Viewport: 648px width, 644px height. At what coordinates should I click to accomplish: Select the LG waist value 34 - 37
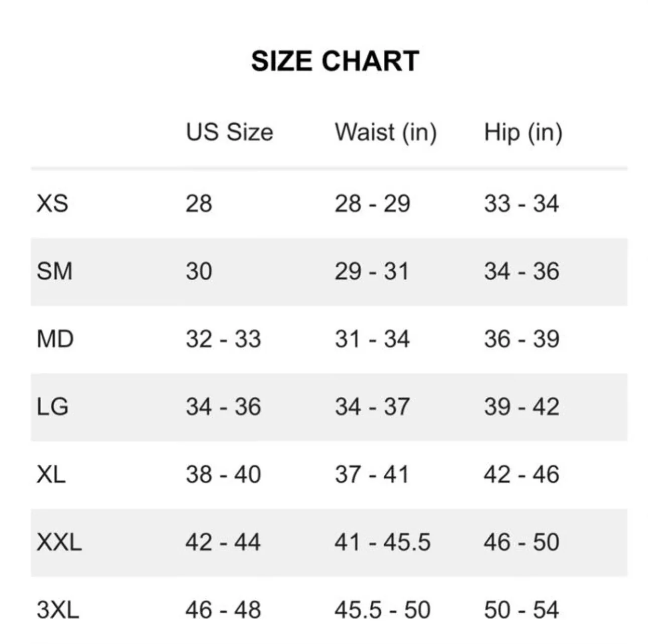click(x=372, y=407)
